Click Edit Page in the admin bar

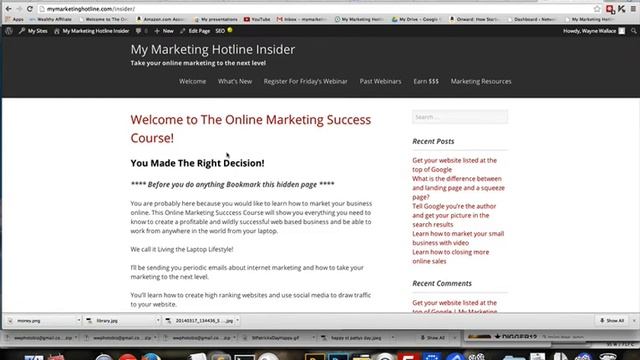(x=195, y=31)
